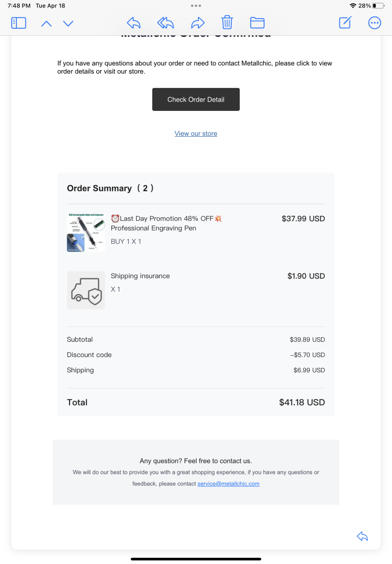The height and width of the screenshot is (564, 392).
Task: Open the More options ellipsis menu
Action: pyautogui.click(x=375, y=23)
